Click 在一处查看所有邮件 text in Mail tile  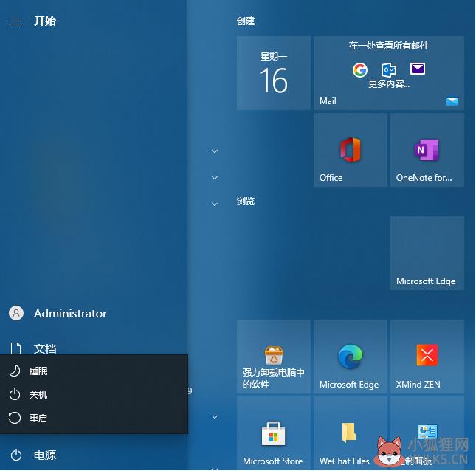pos(389,46)
